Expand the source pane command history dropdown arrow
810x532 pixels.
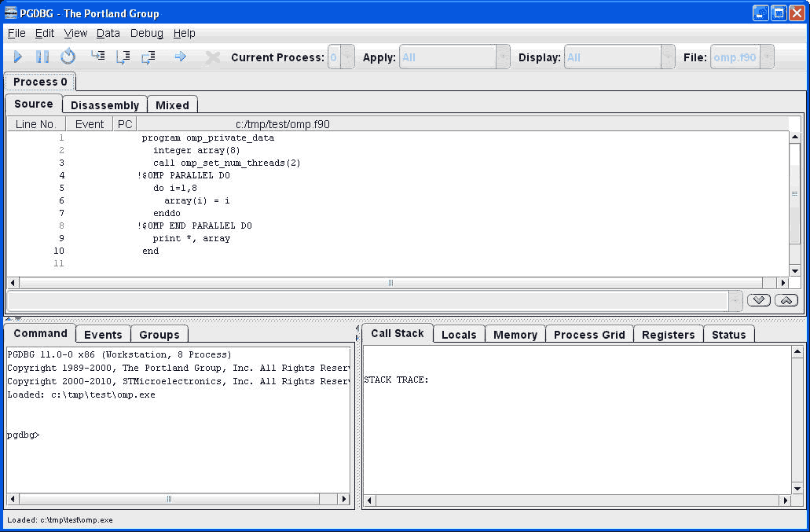click(735, 301)
